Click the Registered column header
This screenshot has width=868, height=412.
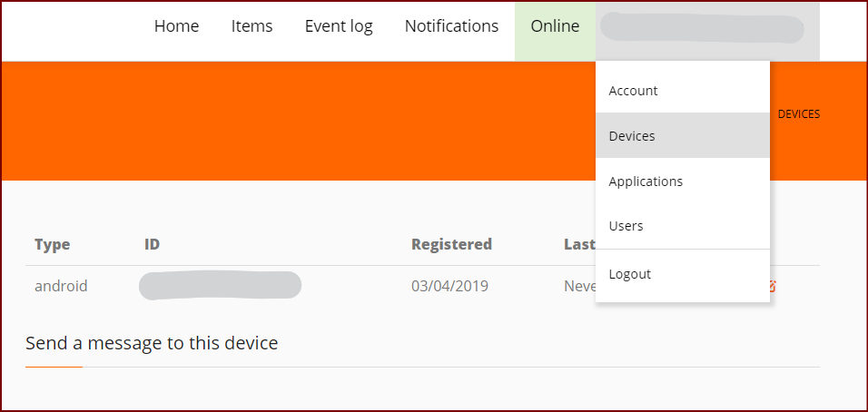pyautogui.click(x=452, y=244)
